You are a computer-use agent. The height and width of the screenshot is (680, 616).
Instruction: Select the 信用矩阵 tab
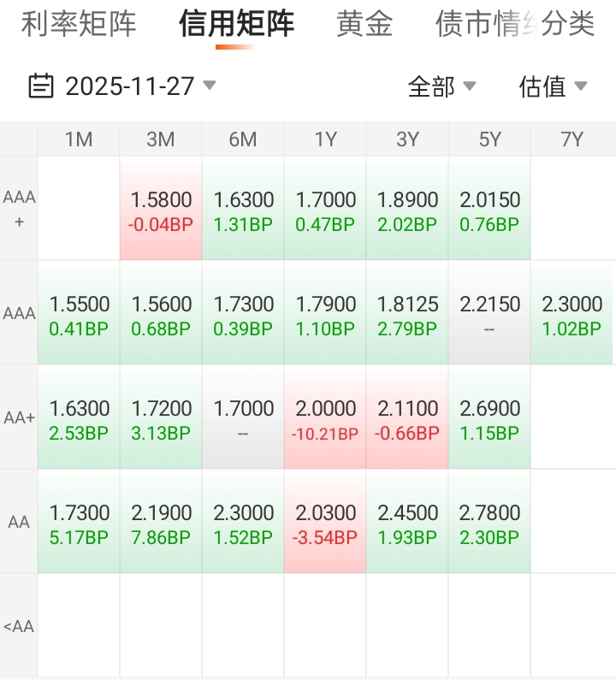[236, 24]
